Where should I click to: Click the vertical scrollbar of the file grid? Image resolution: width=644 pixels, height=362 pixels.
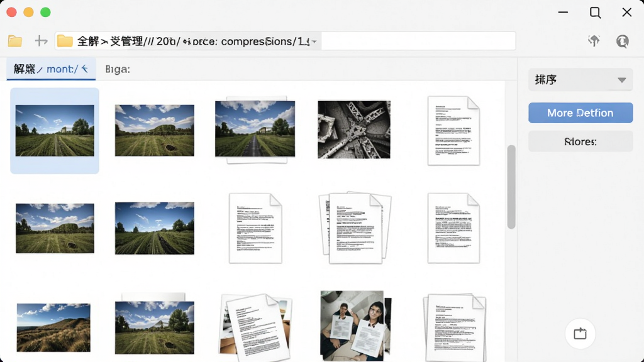click(x=511, y=187)
